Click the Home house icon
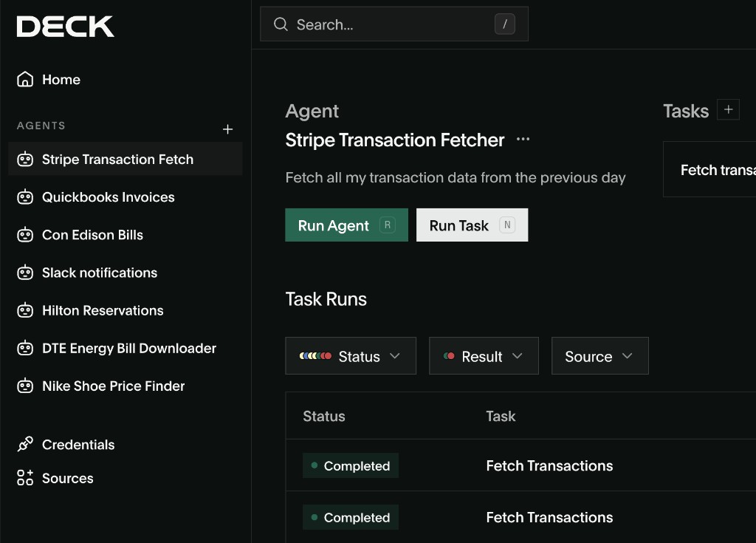 point(25,80)
